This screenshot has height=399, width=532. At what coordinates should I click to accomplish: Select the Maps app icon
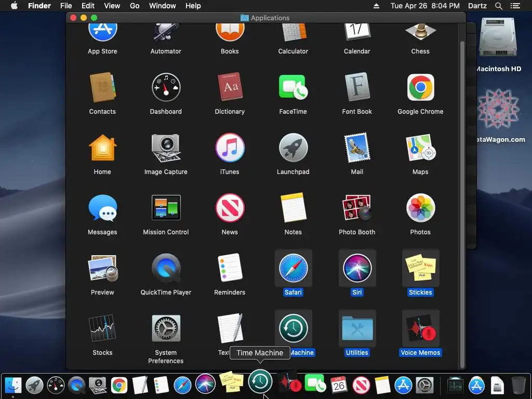click(420, 148)
